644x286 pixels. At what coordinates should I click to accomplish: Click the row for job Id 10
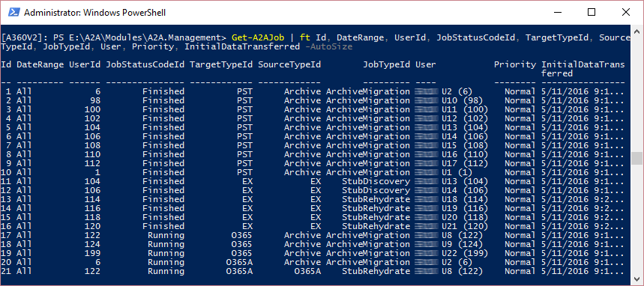click(313, 172)
